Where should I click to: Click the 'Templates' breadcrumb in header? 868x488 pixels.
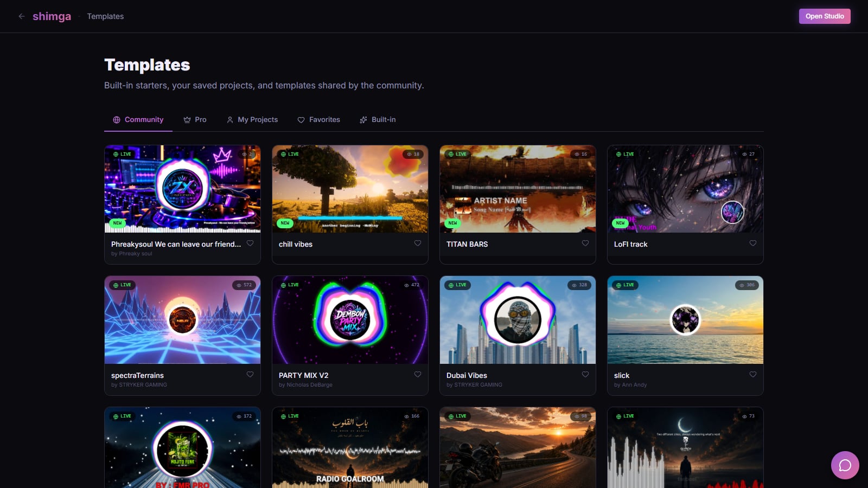coord(105,16)
